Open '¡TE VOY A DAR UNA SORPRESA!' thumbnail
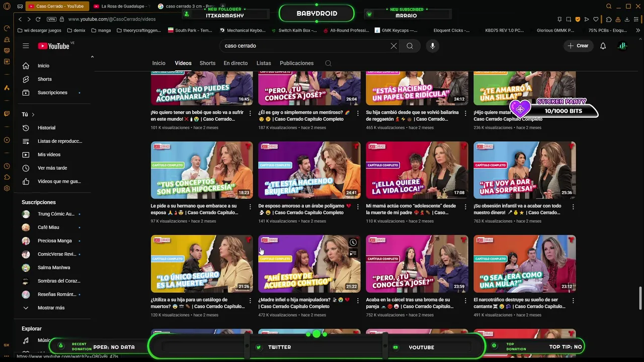The width and height of the screenshot is (644, 362). point(525,170)
